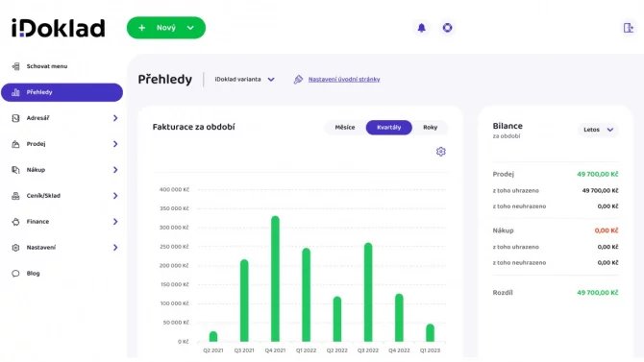Open Nastavení úvodní stránky link
Viewport: 644px width, 362px height.
click(344, 79)
